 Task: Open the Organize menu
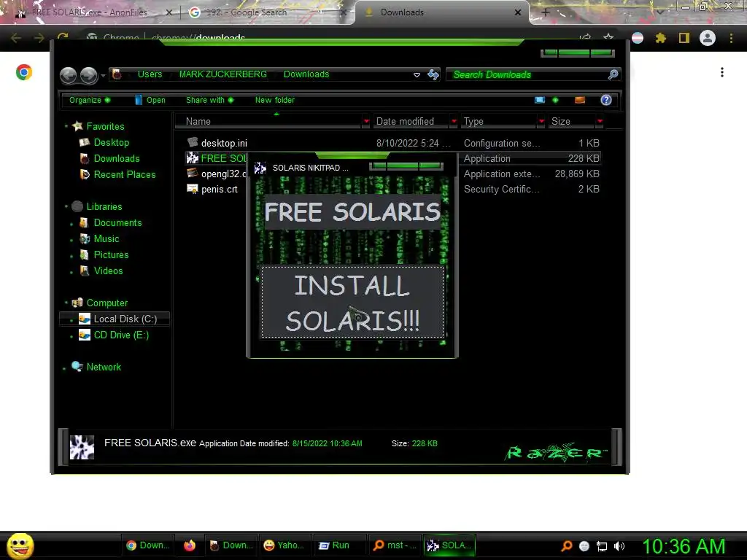pyautogui.click(x=90, y=100)
